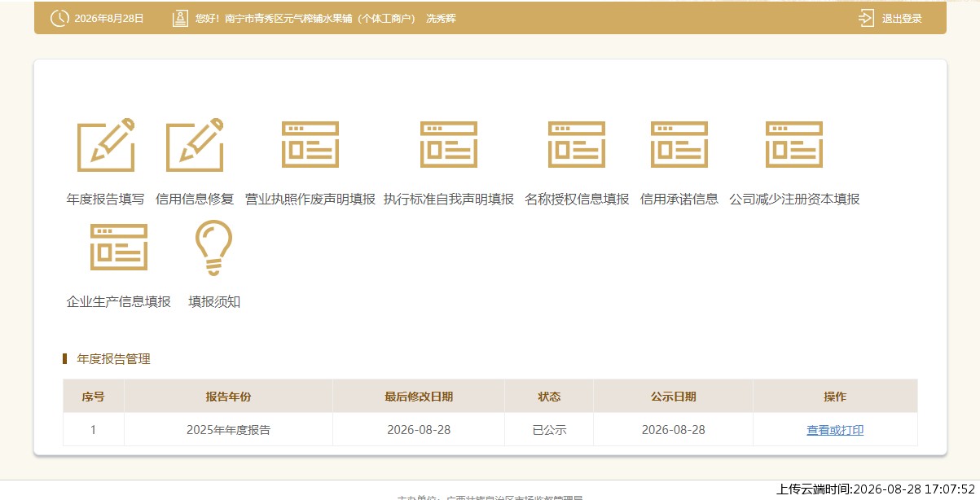Click the 退出登录 link
Image resolution: width=980 pixels, height=500 pixels.
902,19
